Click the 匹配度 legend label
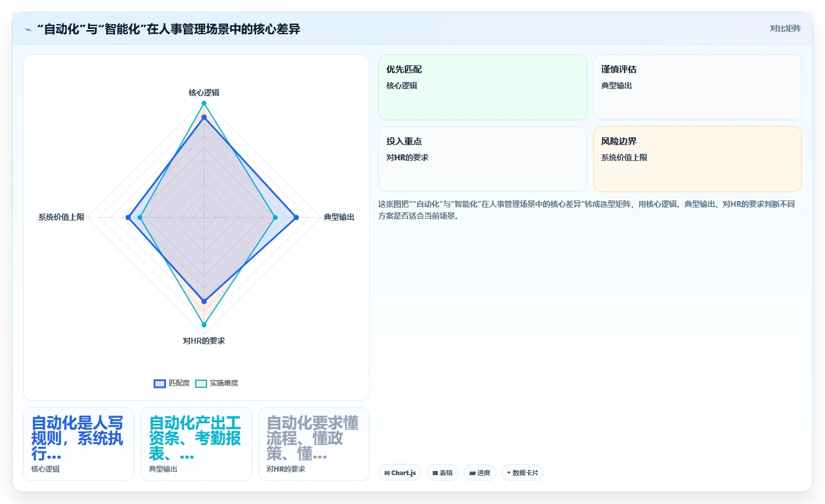This screenshot has width=825, height=504. (179, 383)
